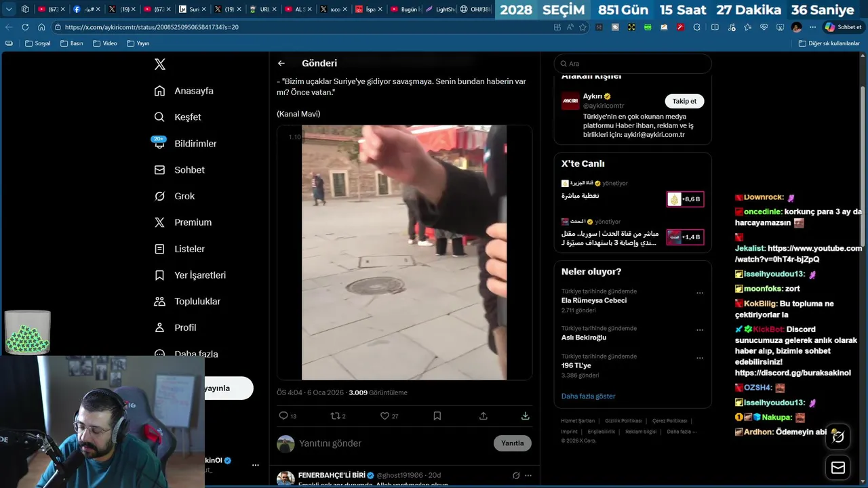Viewport: 868px width, 488px height.
Task: Open Sohbet messages in the sidebar
Action: coord(179,170)
